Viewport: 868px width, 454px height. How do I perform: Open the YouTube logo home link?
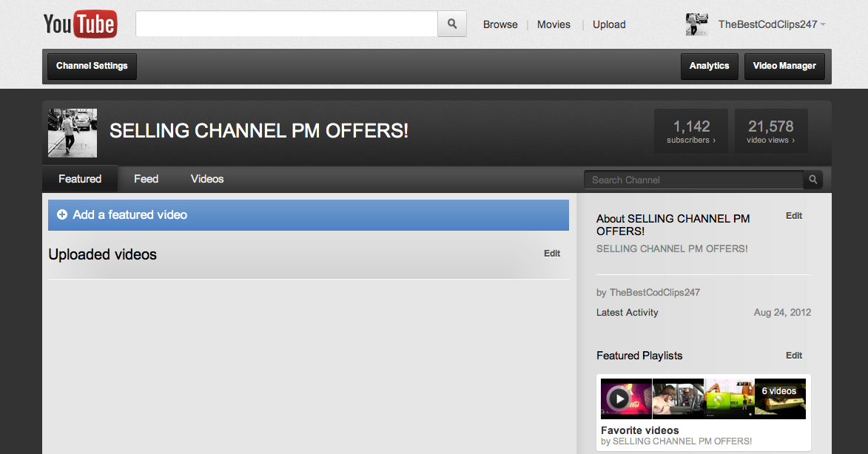(80, 24)
